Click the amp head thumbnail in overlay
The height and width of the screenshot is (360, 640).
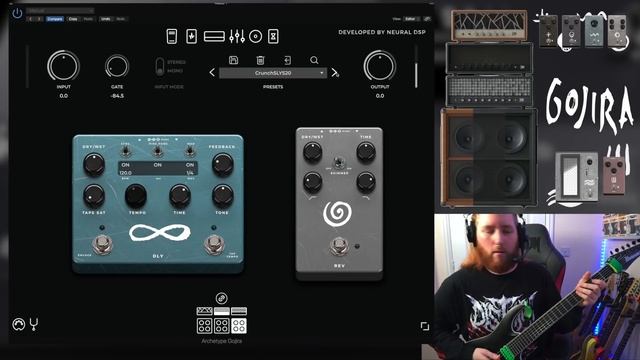point(489,26)
